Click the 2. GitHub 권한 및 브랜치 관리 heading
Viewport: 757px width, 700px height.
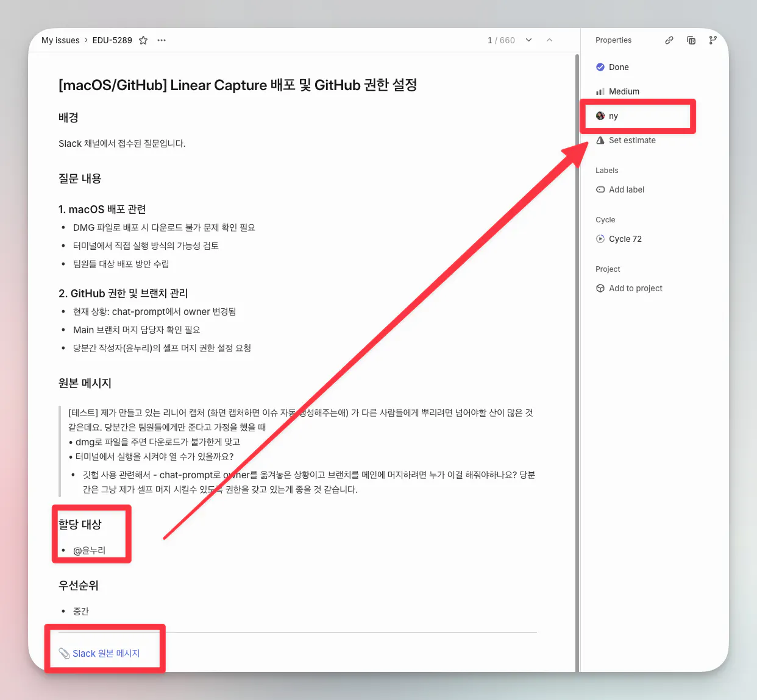[123, 294]
